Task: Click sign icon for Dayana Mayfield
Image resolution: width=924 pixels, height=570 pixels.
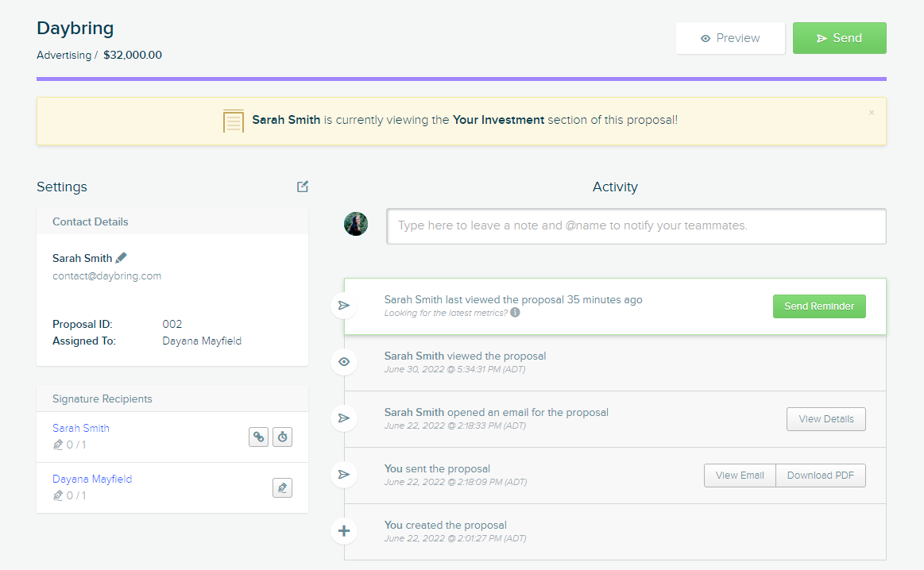Action: [x=282, y=487]
